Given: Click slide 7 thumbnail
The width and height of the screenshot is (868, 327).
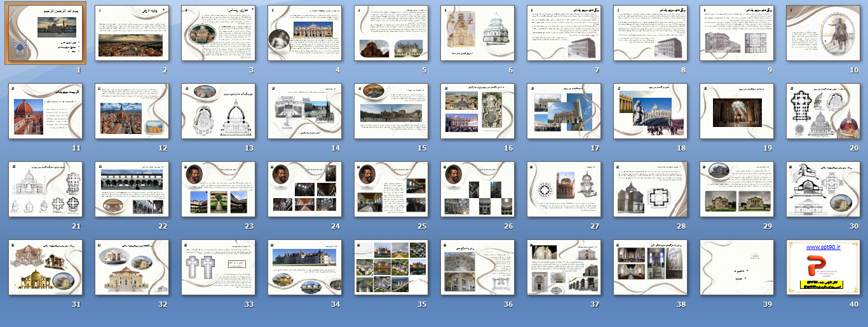Looking at the screenshot, I should coord(564,34).
